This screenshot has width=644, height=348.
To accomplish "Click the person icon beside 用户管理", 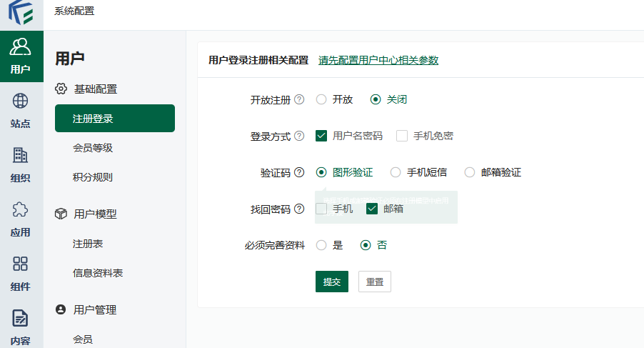I will (x=61, y=309).
